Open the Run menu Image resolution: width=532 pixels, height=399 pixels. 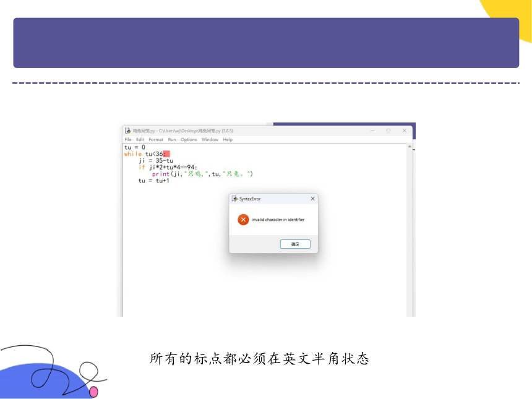click(x=172, y=139)
